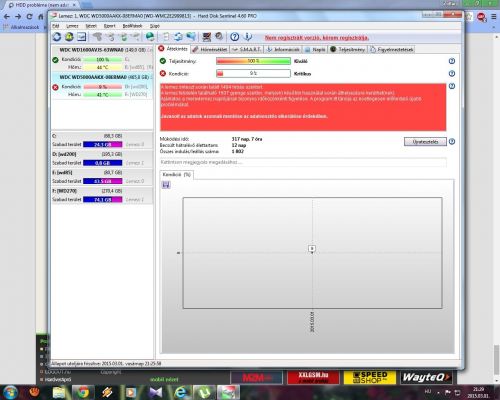Open the file explorer folder on the taskbar
This screenshot has height=400, width=500.
pyautogui.click(x=59, y=392)
